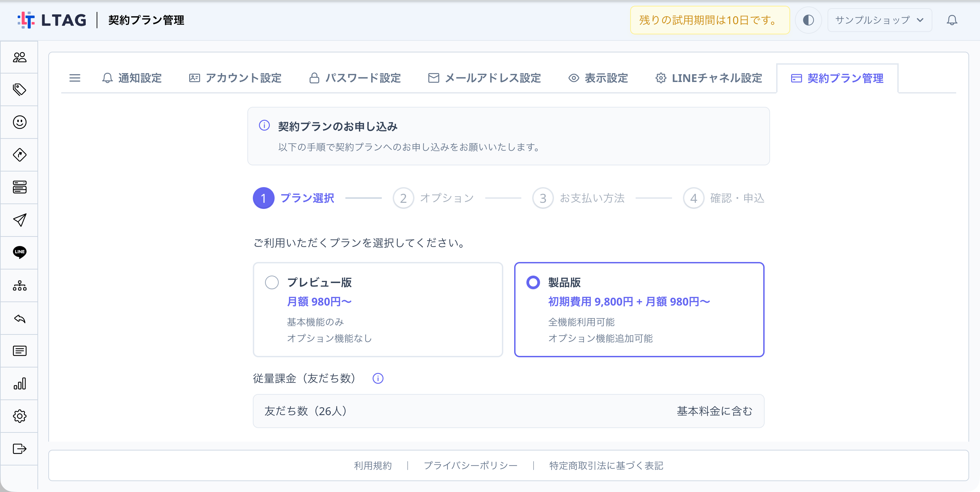
Task: Open the 利用規約 footer link
Action: point(373,465)
